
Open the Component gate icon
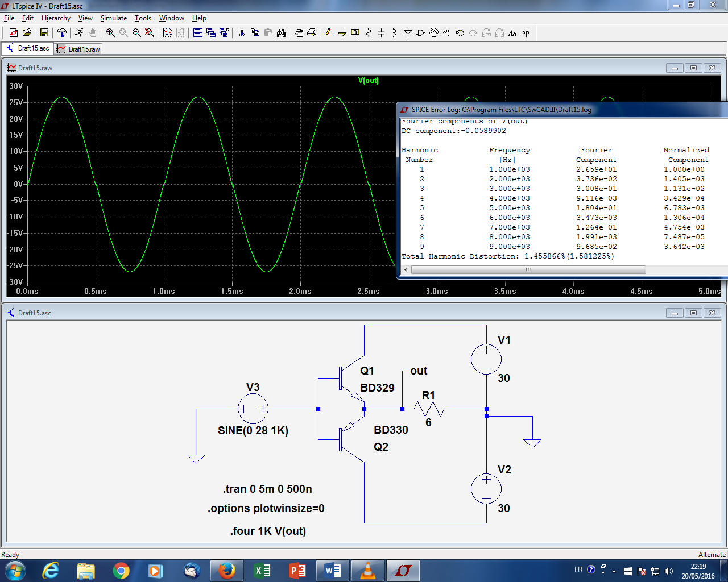[x=421, y=33]
